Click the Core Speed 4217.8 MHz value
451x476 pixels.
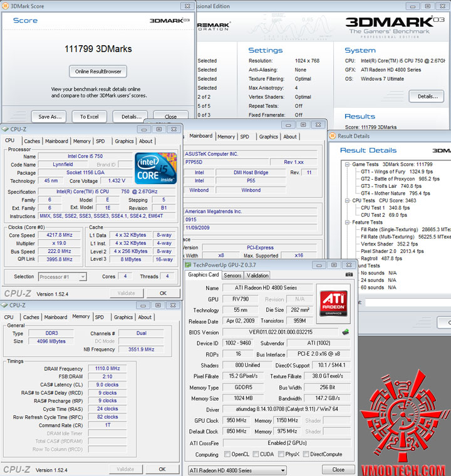[x=60, y=235]
